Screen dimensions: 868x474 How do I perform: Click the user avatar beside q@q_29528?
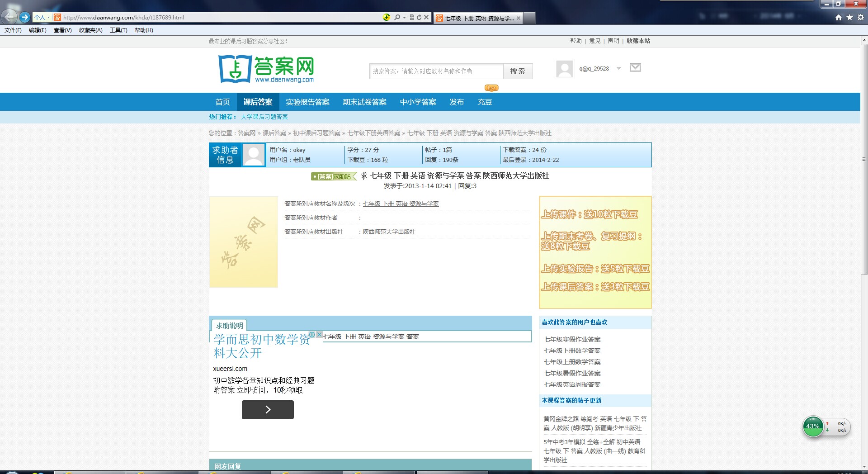(565, 69)
